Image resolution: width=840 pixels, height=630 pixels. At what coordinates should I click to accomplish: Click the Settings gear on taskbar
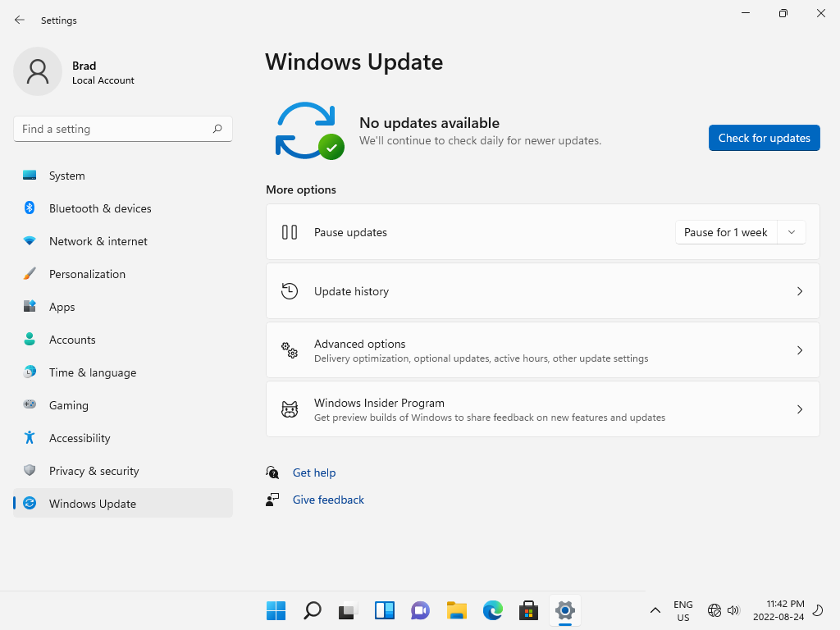coord(564,610)
